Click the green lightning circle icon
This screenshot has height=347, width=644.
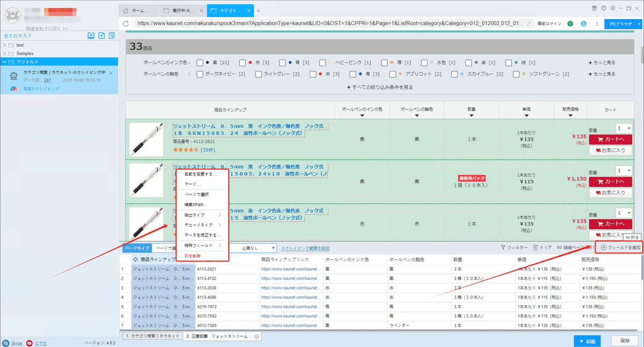click(570, 24)
